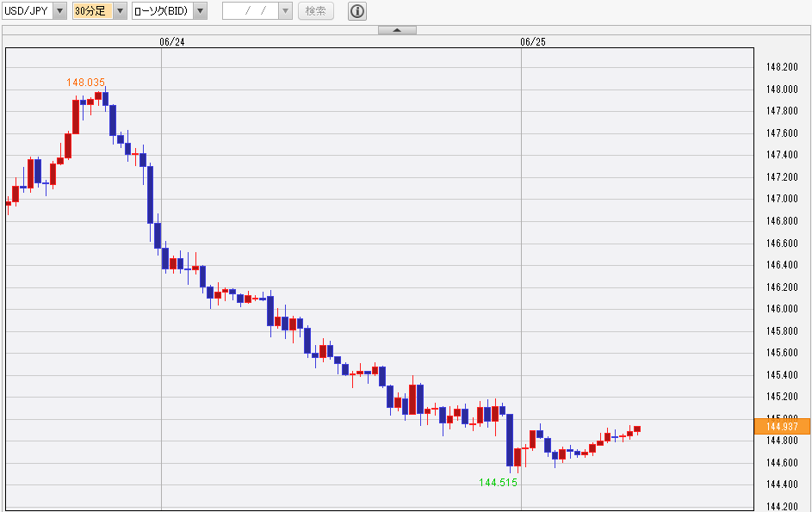812x512 pixels.
Task: Click the current price tag 144.937
Action: click(x=782, y=427)
